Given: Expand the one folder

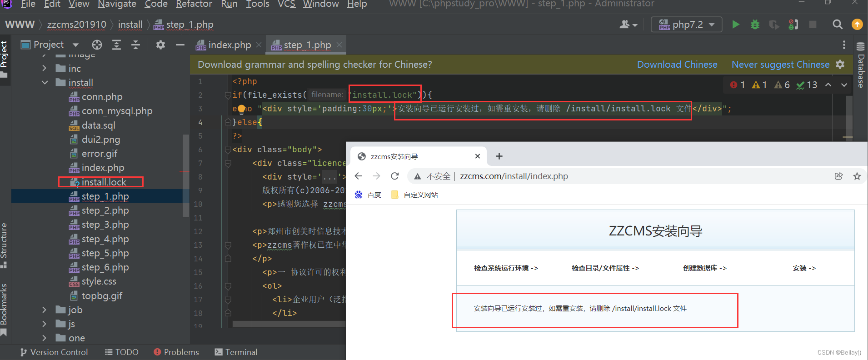Looking at the screenshot, I should (x=44, y=338).
